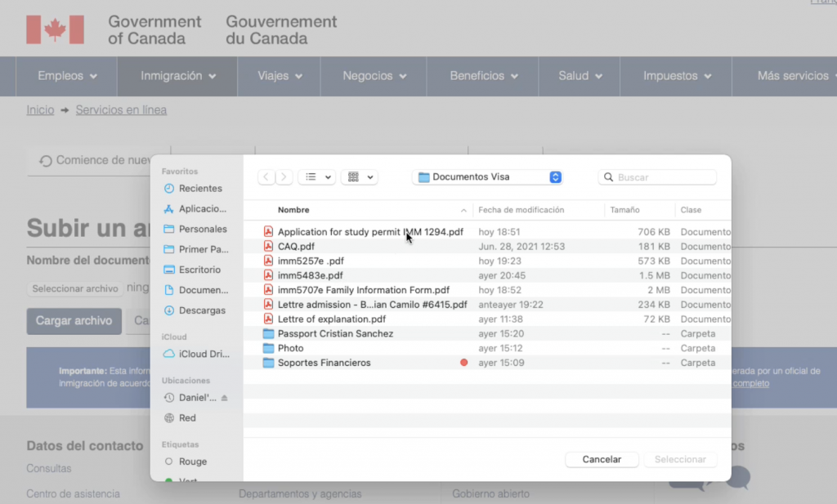The image size is (837, 504).
Task: Click the forward navigation arrow in file dialog
Action: (x=284, y=177)
